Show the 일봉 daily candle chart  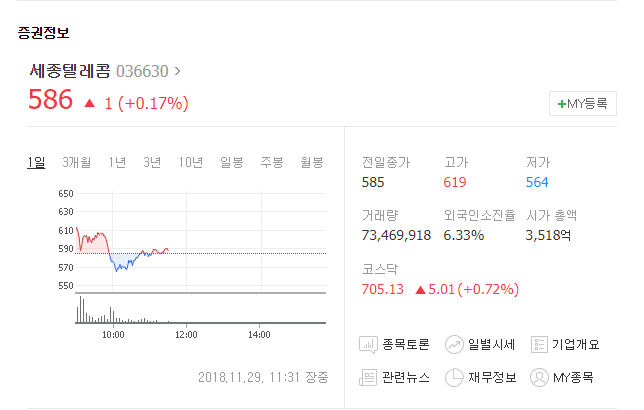(232, 163)
